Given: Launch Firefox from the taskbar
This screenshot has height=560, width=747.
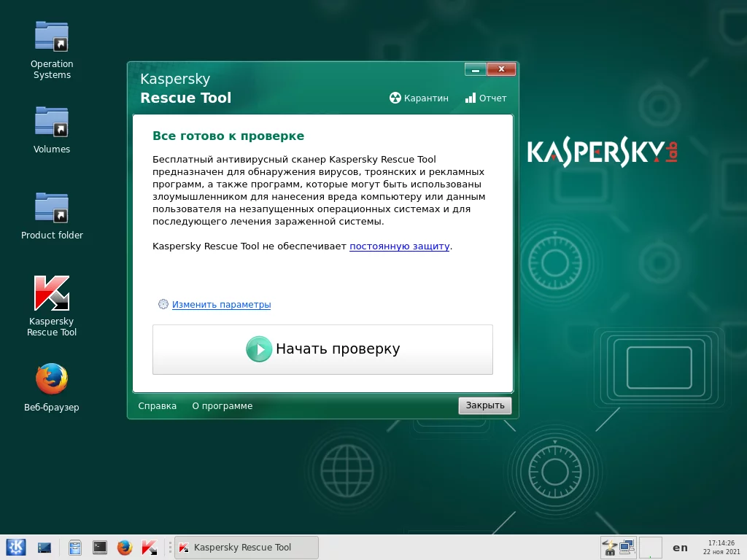Looking at the screenshot, I should click(124, 548).
